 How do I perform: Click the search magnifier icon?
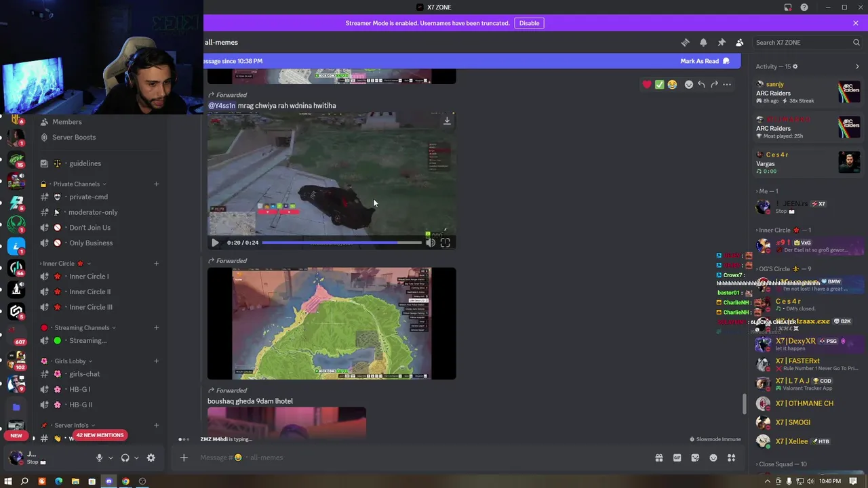point(856,42)
